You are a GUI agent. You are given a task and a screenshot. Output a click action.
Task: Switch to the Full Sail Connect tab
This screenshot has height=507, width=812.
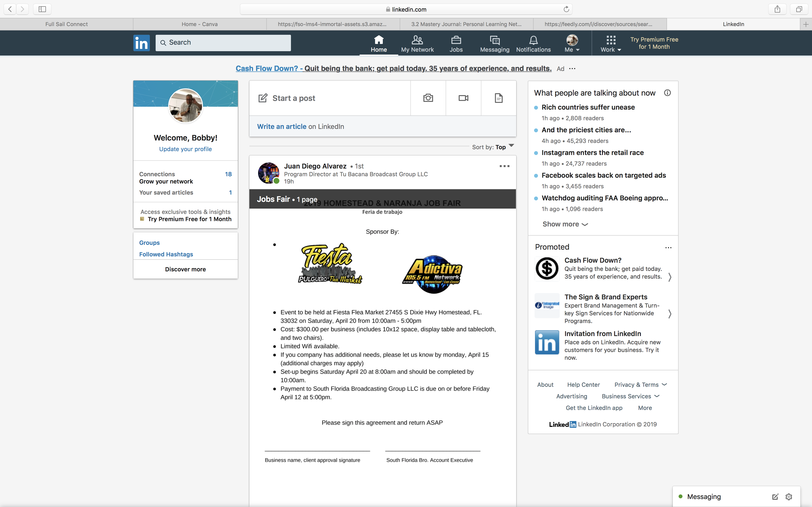[x=66, y=24]
